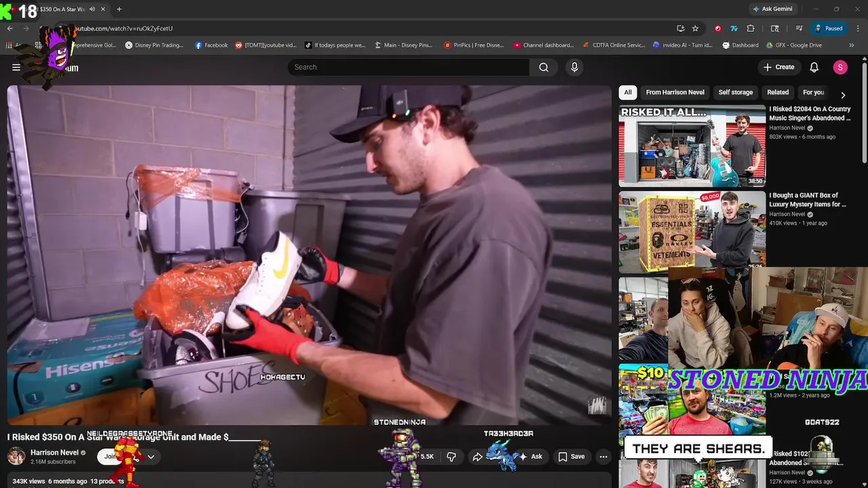Open the more actions ellipsis button

coord(603,457)
